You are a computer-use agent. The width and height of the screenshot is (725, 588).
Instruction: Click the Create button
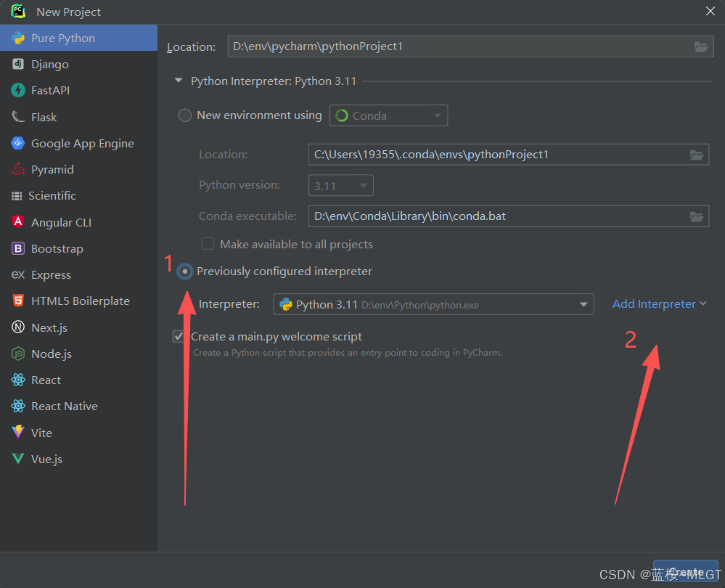coord(685,573)
